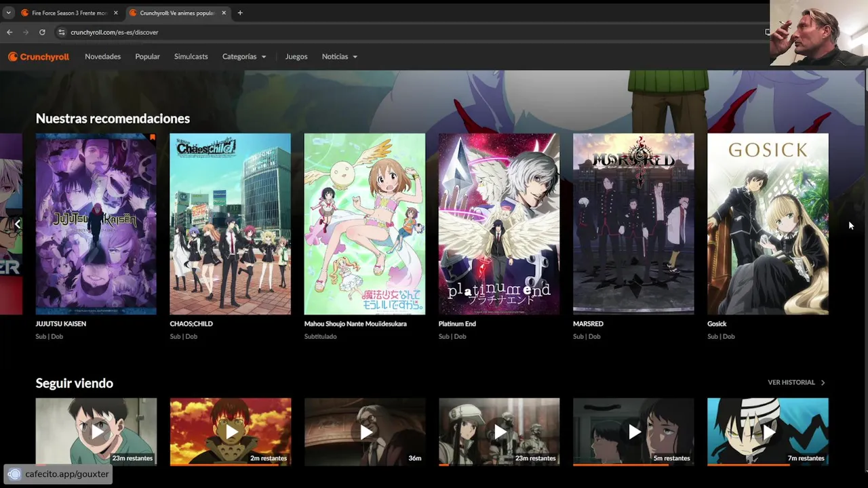868x488 pixels.
Task: Open the Mahou Shoujo Nante Mouiidesukara poster
Action: pos(364,224)
